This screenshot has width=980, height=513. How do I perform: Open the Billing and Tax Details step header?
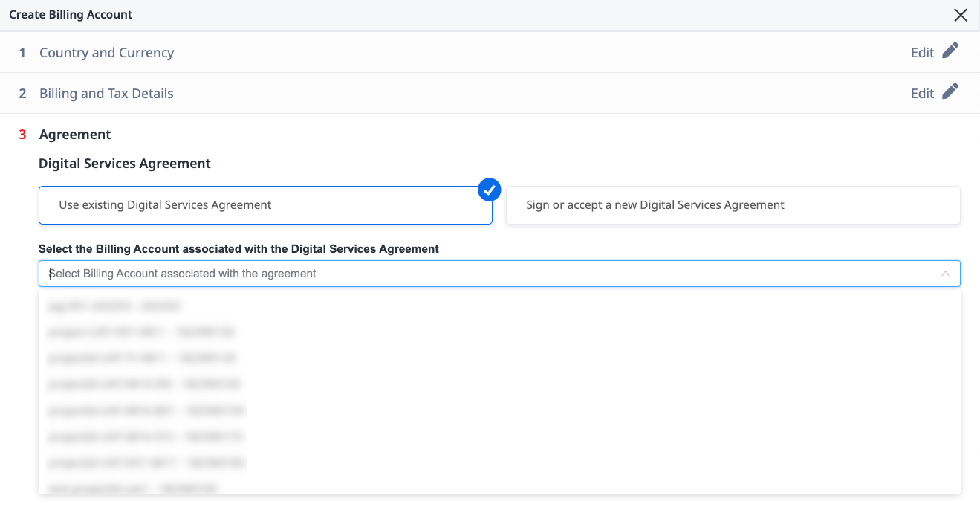106,94
